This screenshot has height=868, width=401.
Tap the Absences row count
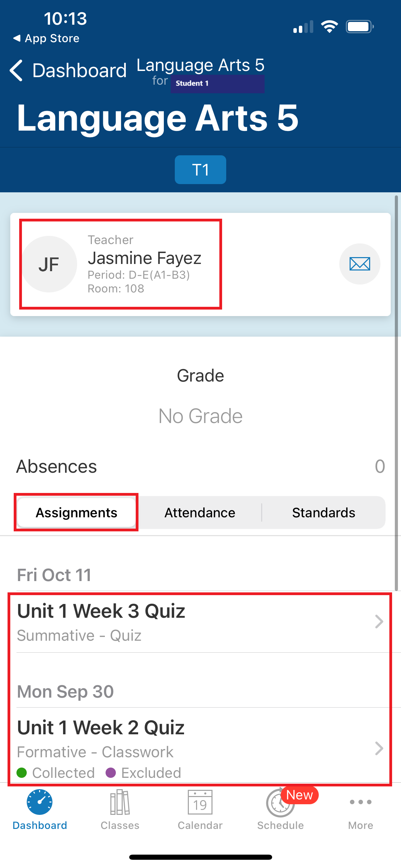tap(380, 466)
